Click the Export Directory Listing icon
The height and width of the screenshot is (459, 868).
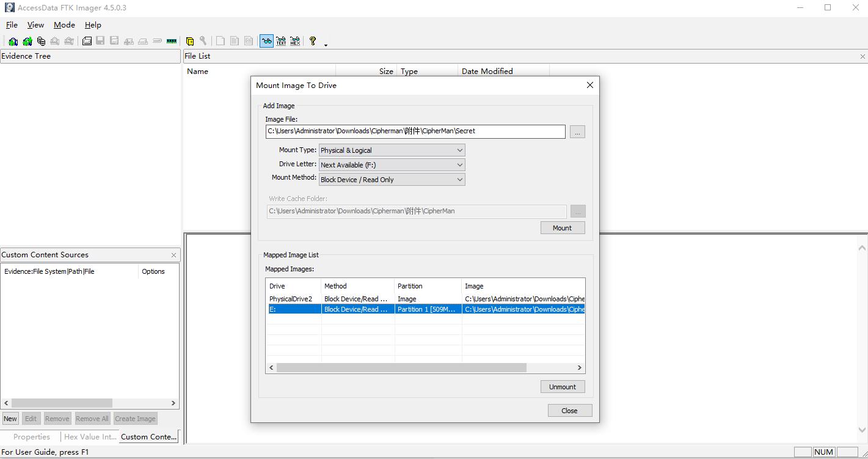[x=249, y=41]
